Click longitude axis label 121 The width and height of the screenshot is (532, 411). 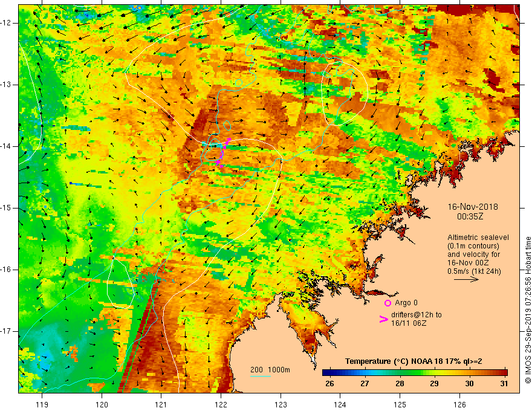[x=161, y=404]
